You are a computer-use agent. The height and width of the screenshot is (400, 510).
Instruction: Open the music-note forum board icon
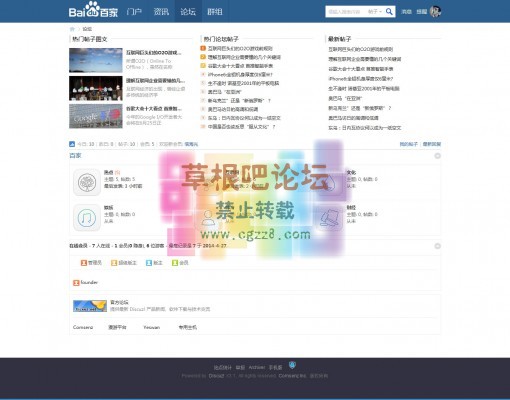[87, 218]
